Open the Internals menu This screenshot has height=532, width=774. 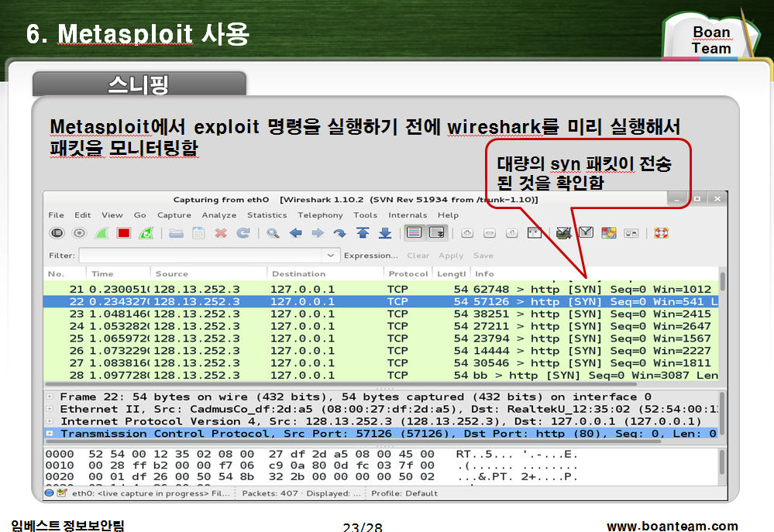pos(408,215)
